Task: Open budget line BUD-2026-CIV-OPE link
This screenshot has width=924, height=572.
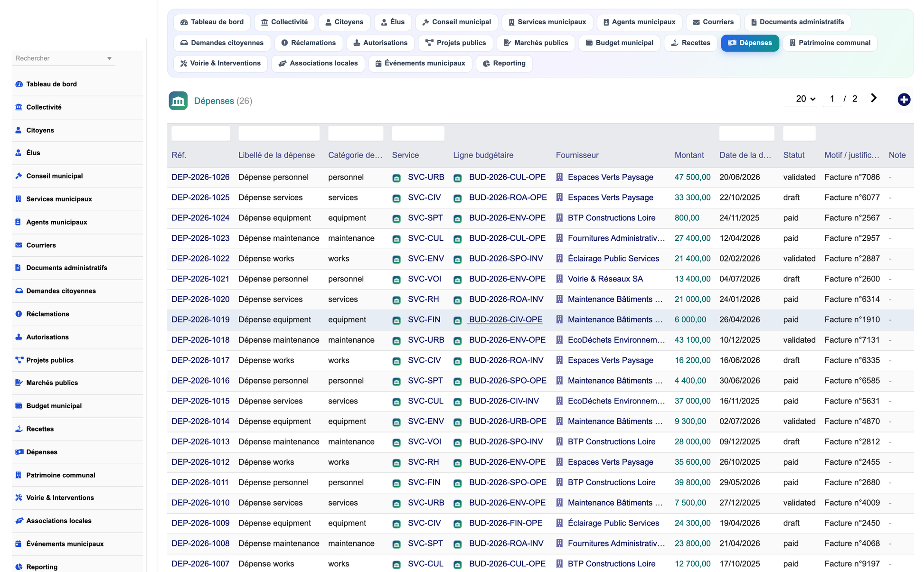Action: pos(506,319)
